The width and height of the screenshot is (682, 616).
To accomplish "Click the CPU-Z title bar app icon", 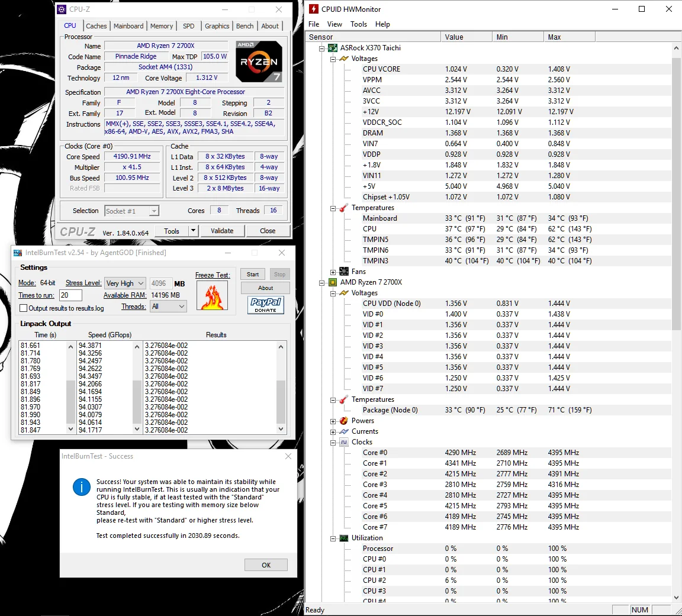I will [x=62, y=9].
